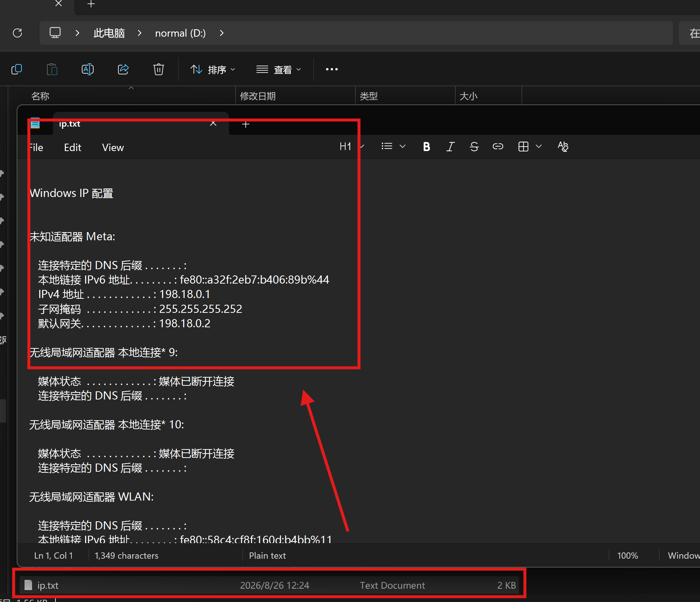Click the 1,349 characters status entry
The width and height of the screenshot is (700, 602).
[127, 555]
